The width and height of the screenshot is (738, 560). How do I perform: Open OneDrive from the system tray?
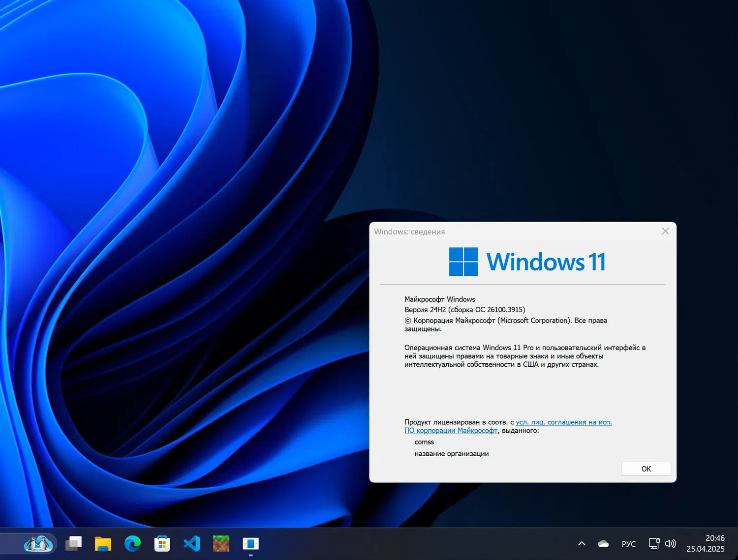(x=603, y=544)
